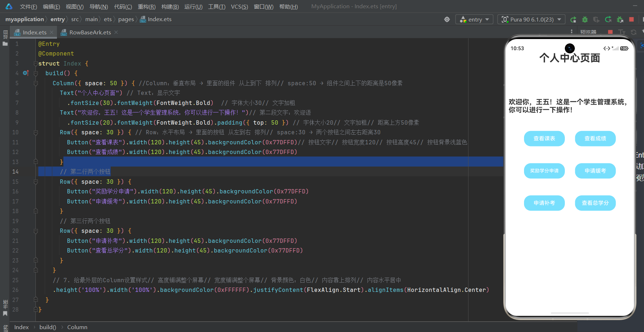Click Index.ets in navigation breadcrumb
The image size is (644, 332).
click(156, 19)
